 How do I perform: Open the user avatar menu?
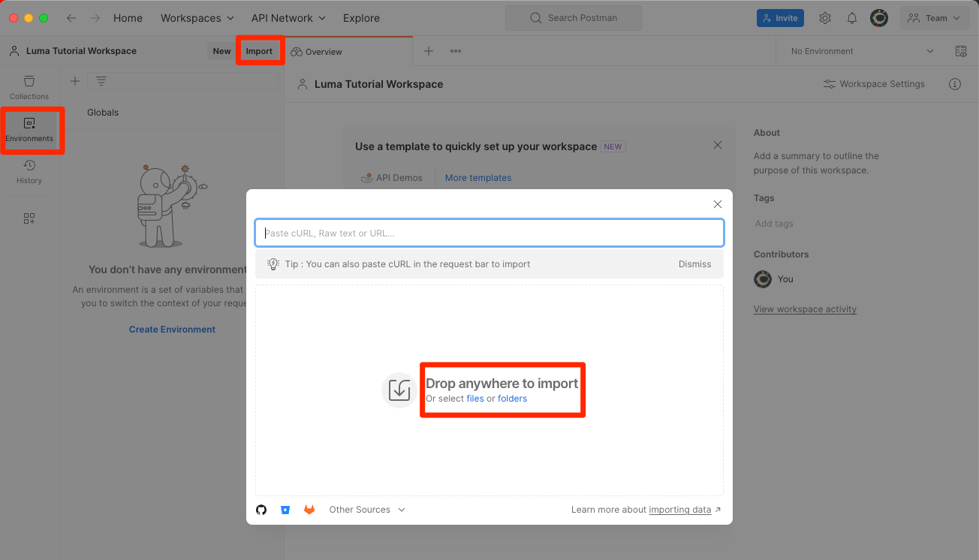(879, 18)
